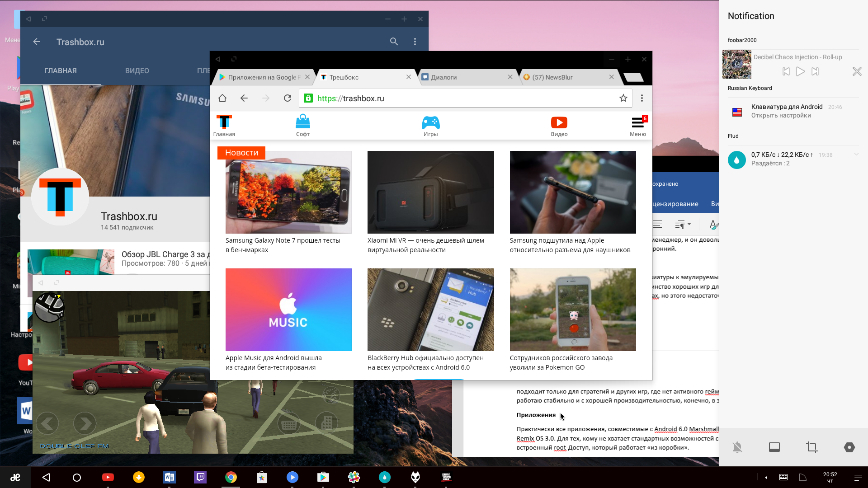Dismiss the foobar2000 notification

[x=857, y=71]
